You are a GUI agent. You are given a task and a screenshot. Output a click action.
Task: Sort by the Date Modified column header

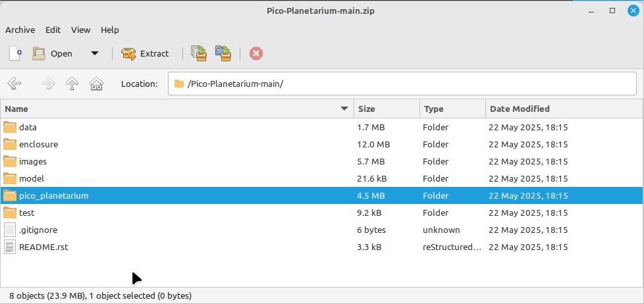coord(564,109)
